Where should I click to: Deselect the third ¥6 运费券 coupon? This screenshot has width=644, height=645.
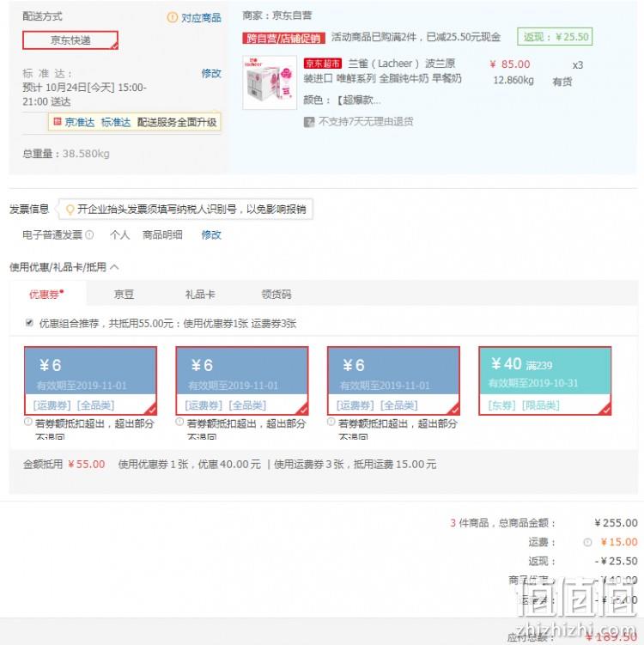(393, 381)
